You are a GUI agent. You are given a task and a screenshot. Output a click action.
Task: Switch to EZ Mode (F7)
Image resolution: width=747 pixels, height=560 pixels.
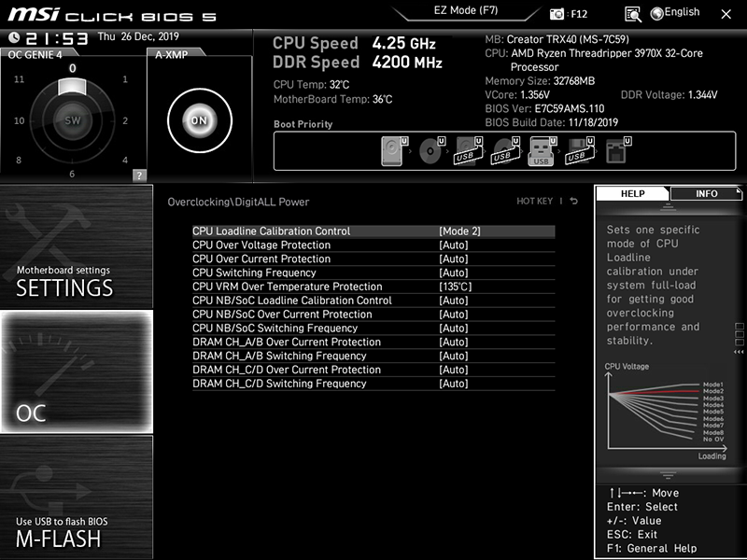[465, 10]
